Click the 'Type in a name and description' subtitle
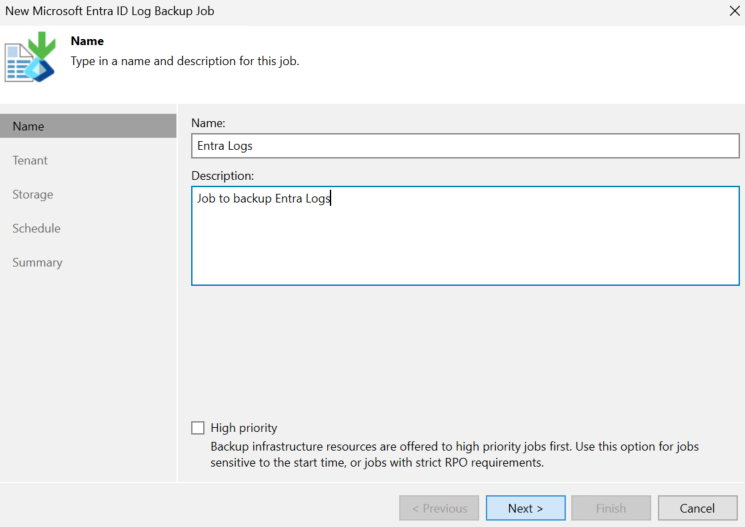Image resolution: width=745 pixels, height=527 pixels. click(185, 61)
